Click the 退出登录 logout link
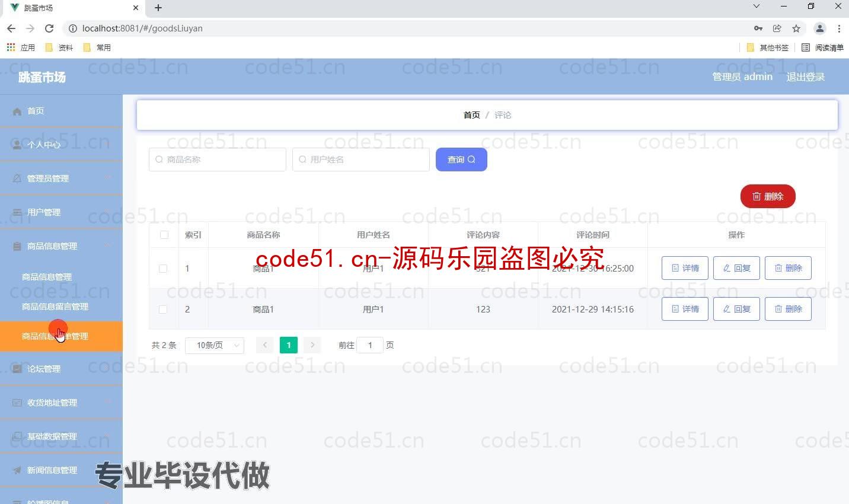This screenshot has height=504, width=849. coord(805,76)
